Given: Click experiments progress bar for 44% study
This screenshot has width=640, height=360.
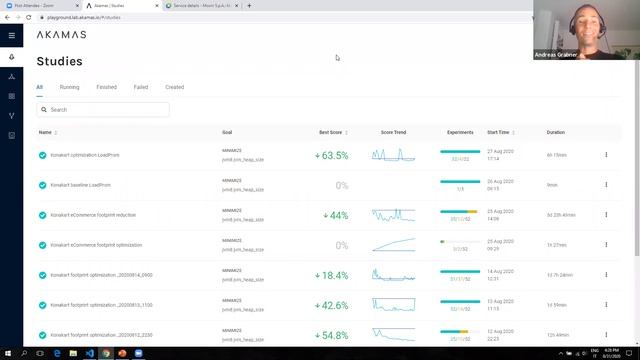Looking at the screenshot, I should click(x=460, y=211).
